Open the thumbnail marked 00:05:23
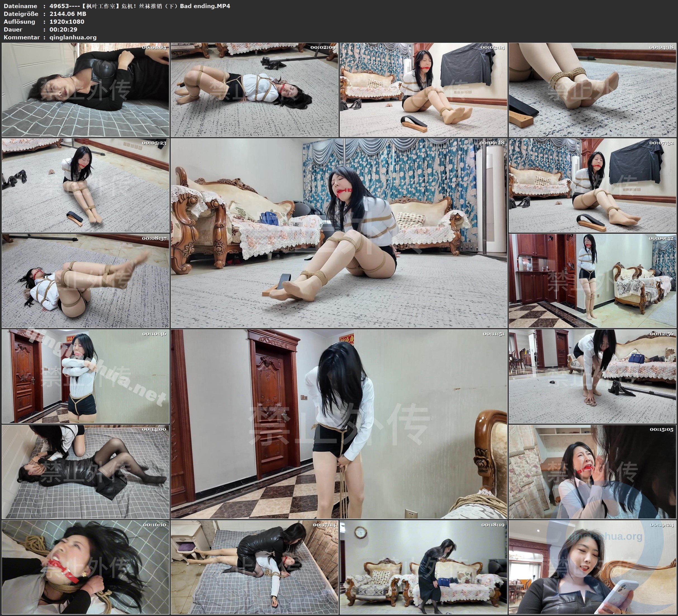 [x=85, y=185]
